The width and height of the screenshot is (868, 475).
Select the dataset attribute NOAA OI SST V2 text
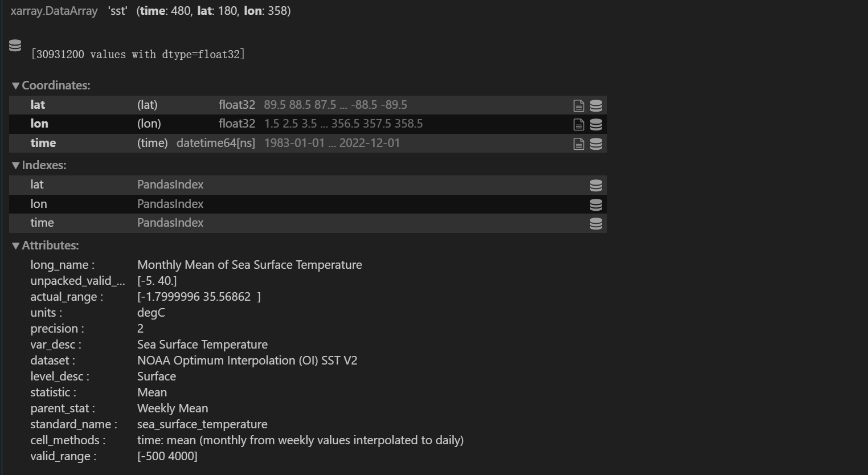[248, 360]
